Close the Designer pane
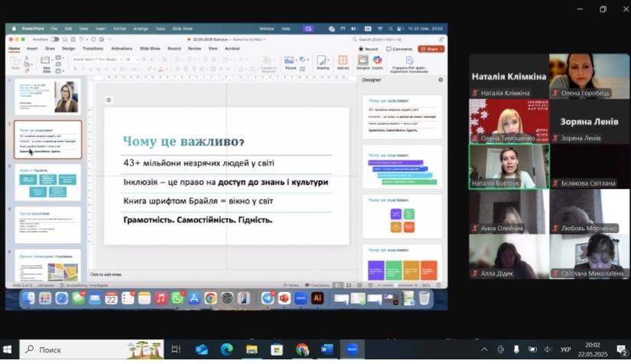Screen dimensions: 631x364 click(440, 80)
